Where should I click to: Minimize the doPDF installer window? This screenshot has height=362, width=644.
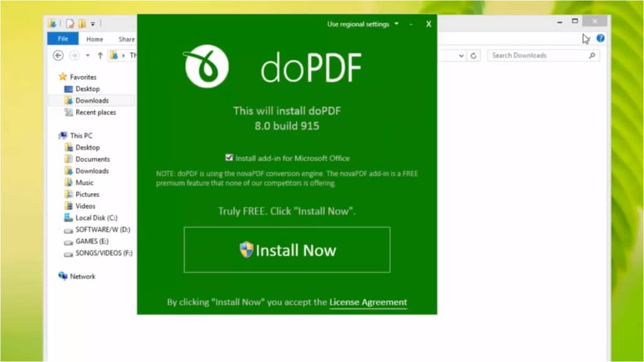(x=411, y=25)
